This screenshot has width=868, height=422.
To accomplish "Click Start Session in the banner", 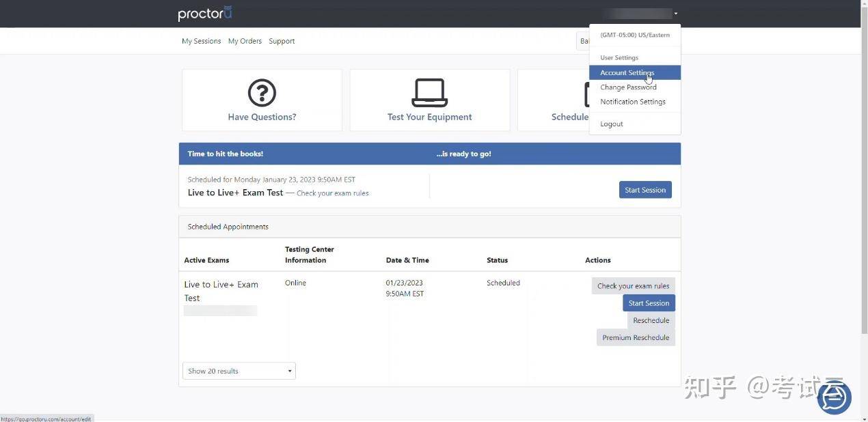I will click(x=645, y=190).
